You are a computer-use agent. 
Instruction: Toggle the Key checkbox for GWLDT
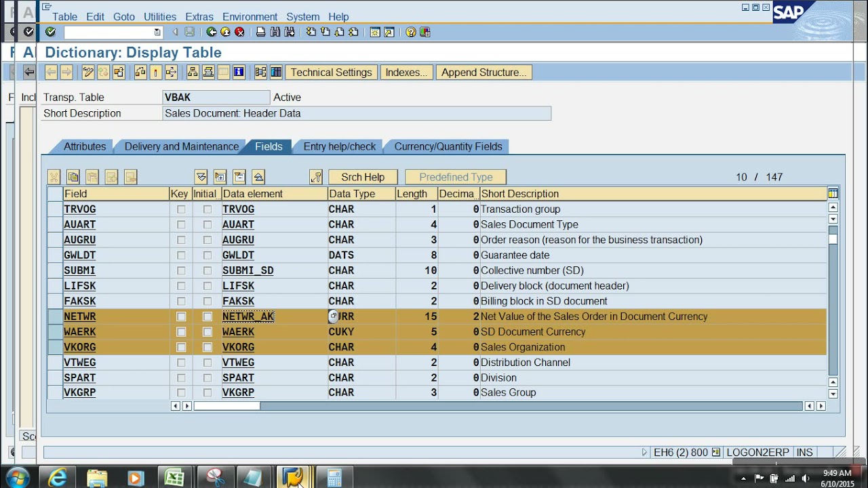click(181, 256)
